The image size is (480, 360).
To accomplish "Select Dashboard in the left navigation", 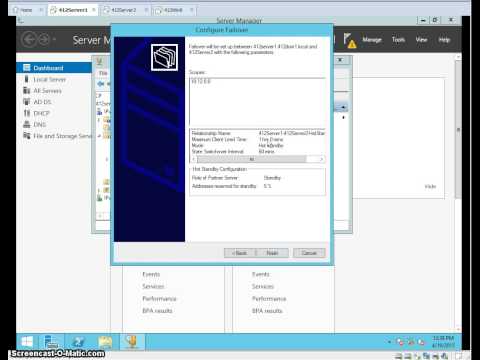I will click(54, 68).
